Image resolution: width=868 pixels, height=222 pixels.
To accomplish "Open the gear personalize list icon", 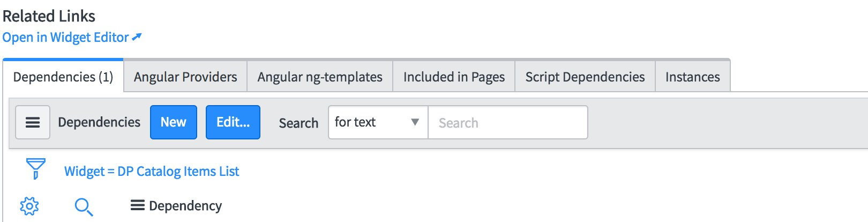I will click(29, 206).
